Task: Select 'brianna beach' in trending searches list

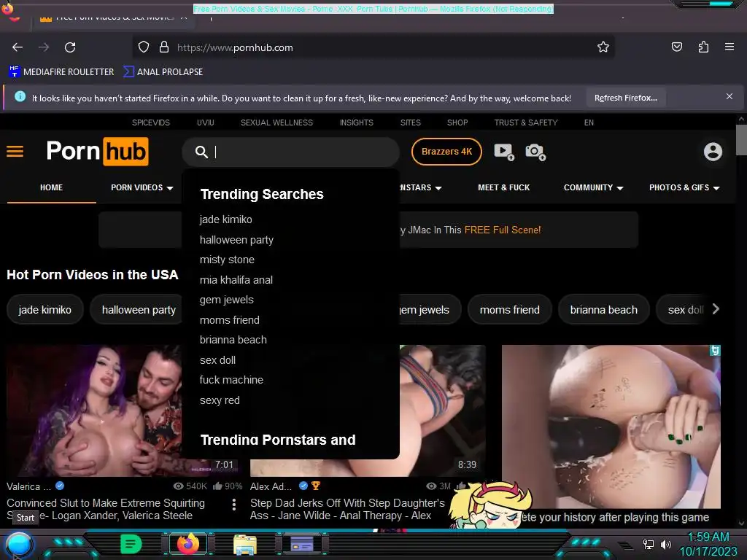Action: (233, 340)
